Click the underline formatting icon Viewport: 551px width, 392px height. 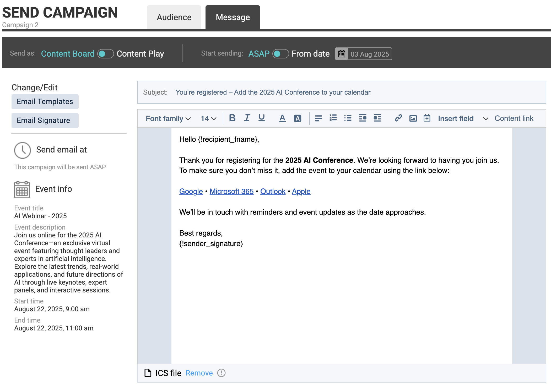coord(261,118)
